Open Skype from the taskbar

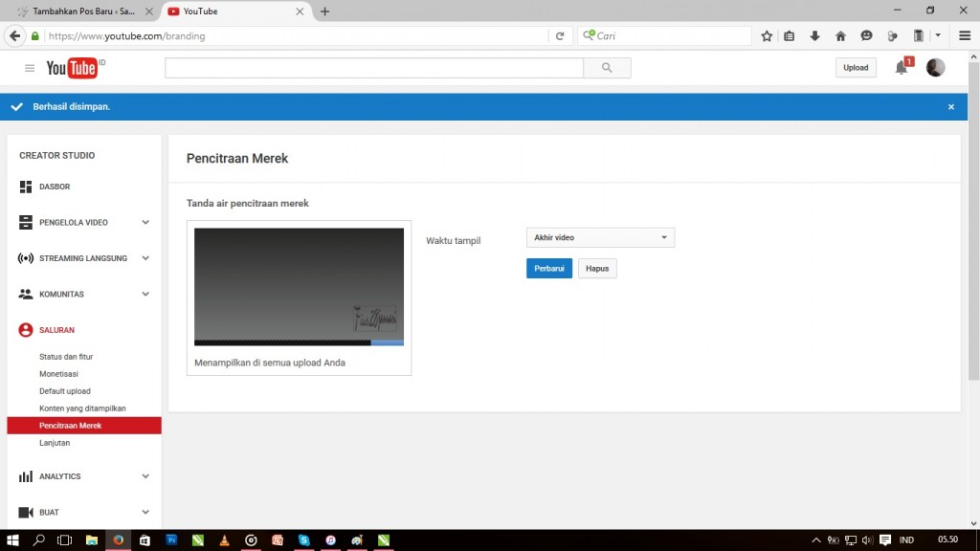303,540
